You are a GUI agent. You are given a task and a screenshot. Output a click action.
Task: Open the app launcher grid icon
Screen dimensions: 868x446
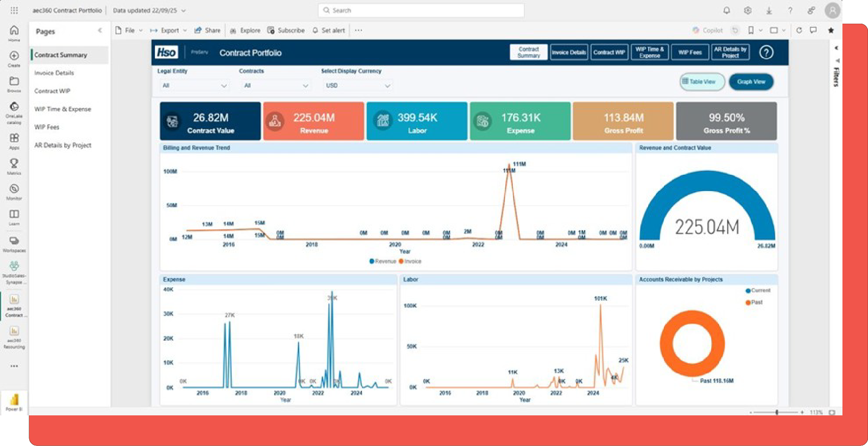point(14,10)
